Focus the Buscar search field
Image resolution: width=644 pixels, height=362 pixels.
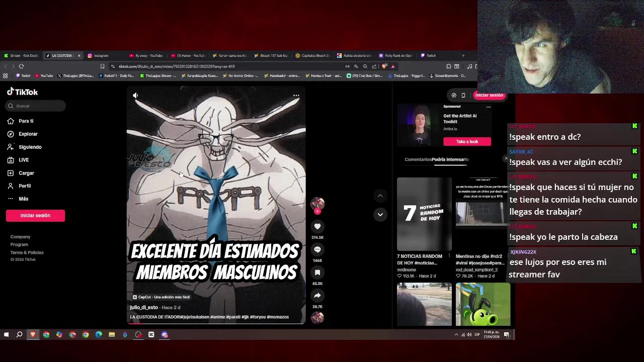36,106
